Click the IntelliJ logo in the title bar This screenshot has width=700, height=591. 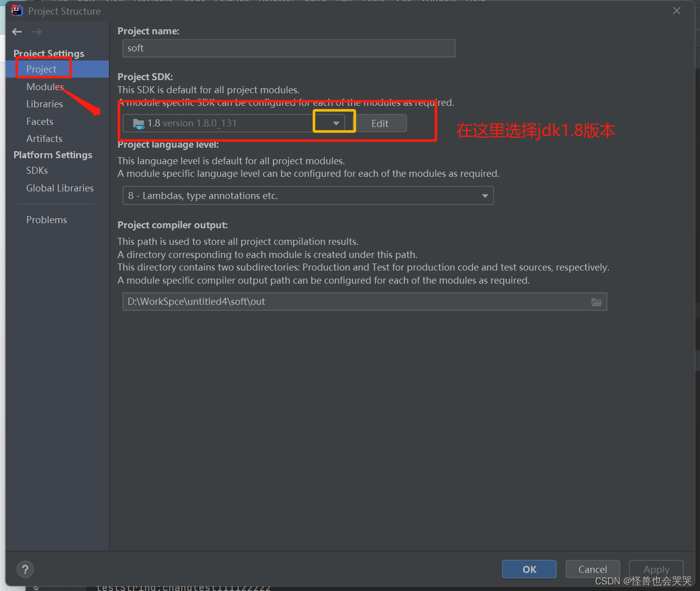pyautogui.click(x=17, y=10)
